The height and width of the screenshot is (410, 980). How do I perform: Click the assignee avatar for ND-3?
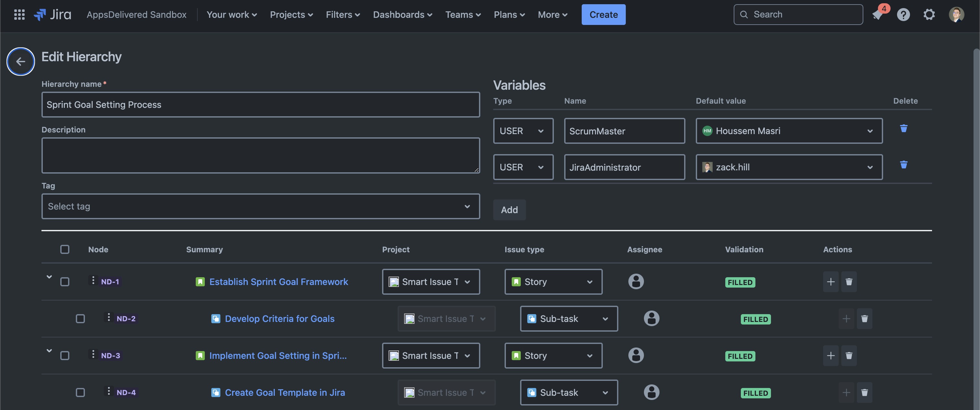[636, 355]
